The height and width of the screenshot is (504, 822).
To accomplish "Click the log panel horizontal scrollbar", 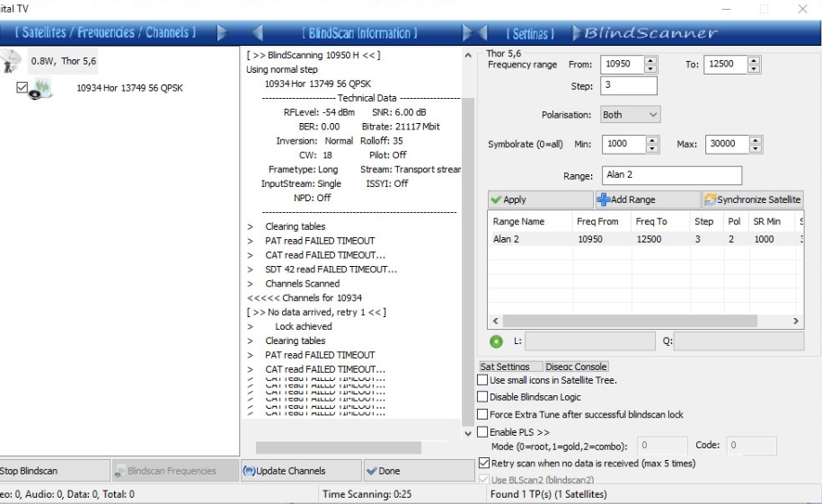I will (x=339, y=447).
